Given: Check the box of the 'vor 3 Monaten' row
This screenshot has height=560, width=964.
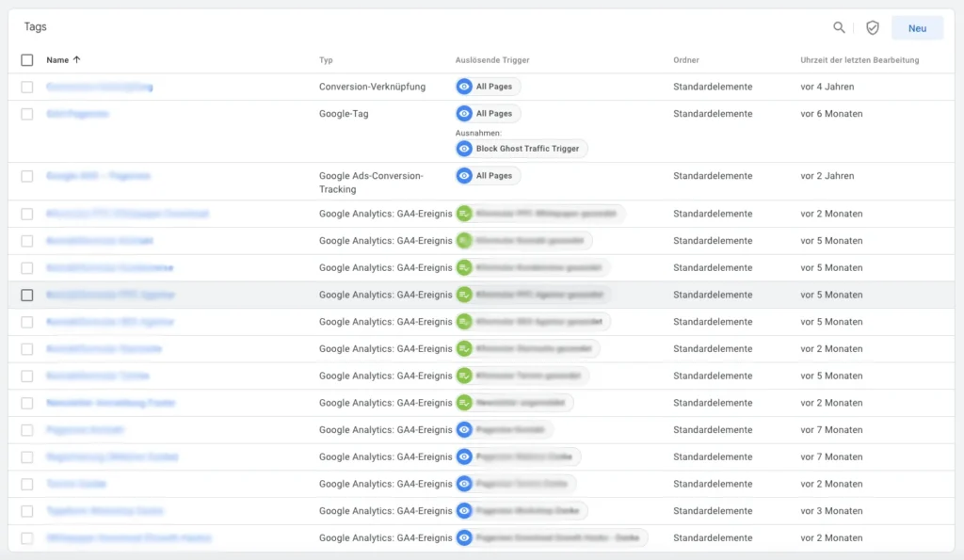Looking at the screenshot, I should coord(27,511).
